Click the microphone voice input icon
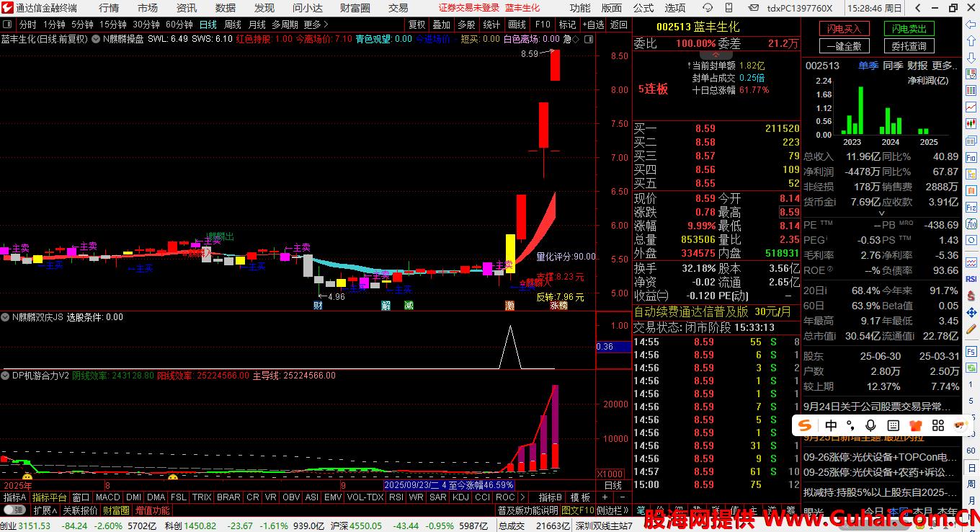 point(870,425)
